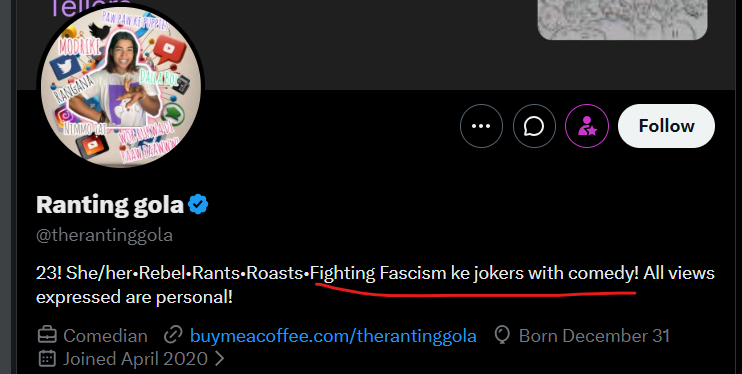This screenshot has width=742, height=374.
Task: Send a message via speech bubble icon
Action: click(x=534, y=126)
